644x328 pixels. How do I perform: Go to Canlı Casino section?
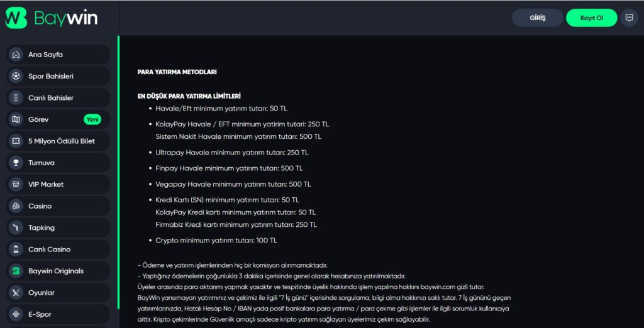click(49, 249)
